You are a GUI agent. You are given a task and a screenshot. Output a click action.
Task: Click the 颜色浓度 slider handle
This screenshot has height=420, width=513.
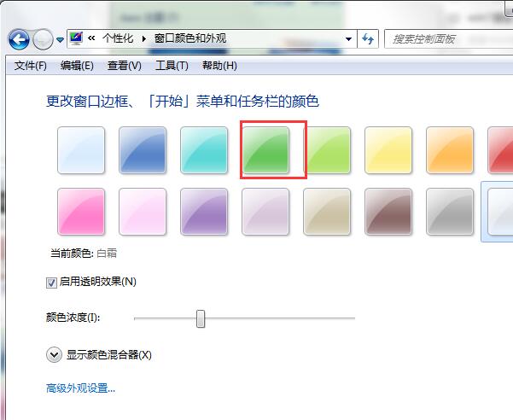click(x=201, y=318)
